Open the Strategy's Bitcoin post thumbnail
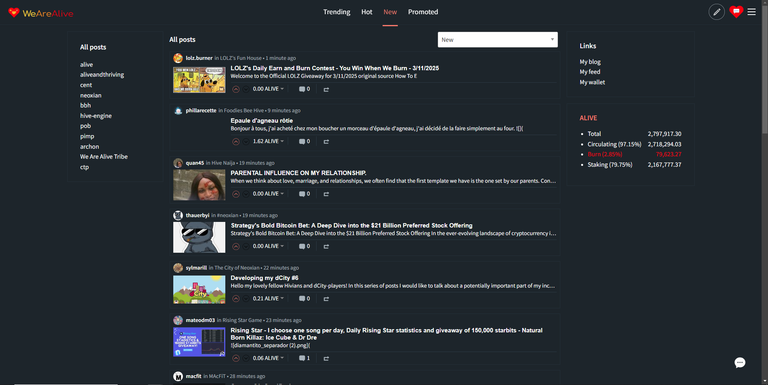 pyautogui.click(x=199, y=238)
